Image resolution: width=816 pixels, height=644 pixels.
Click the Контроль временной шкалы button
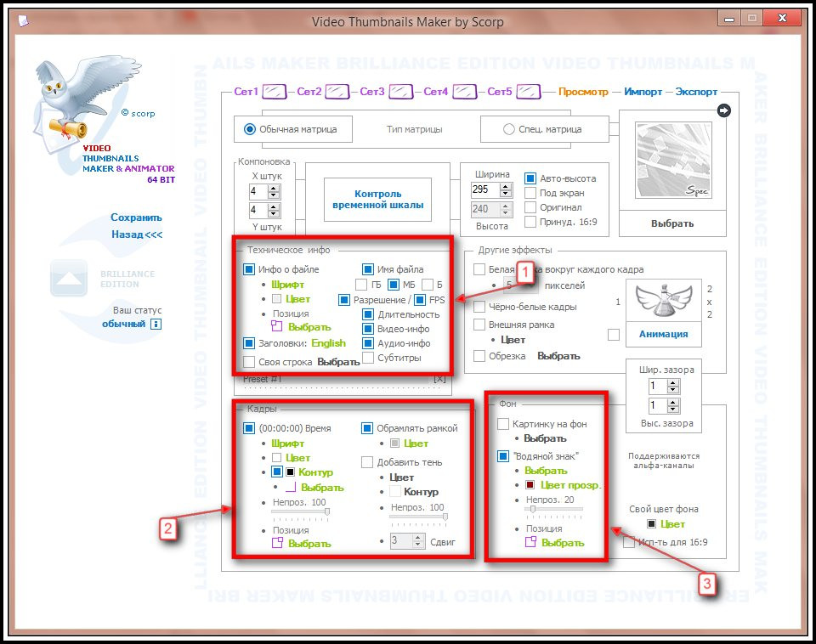377,200
